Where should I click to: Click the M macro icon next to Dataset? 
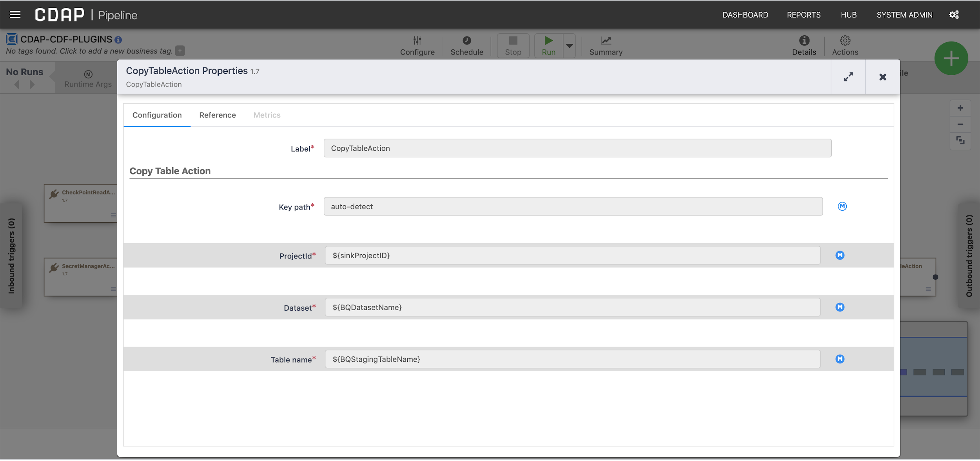pyautogui.click(x=840, y=307)
